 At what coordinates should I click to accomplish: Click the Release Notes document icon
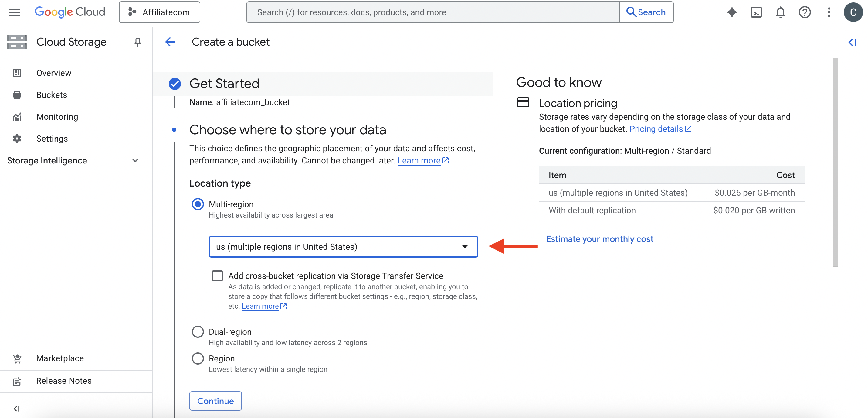(17, 381)
